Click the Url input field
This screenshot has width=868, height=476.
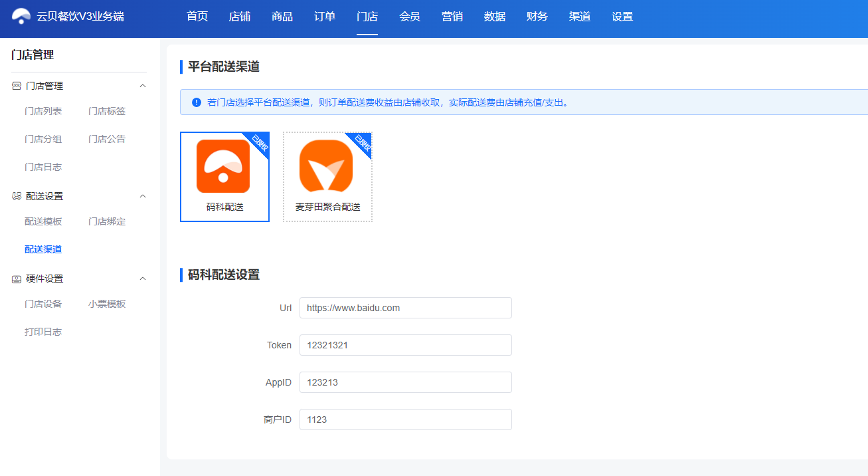[x=406, y=308]
